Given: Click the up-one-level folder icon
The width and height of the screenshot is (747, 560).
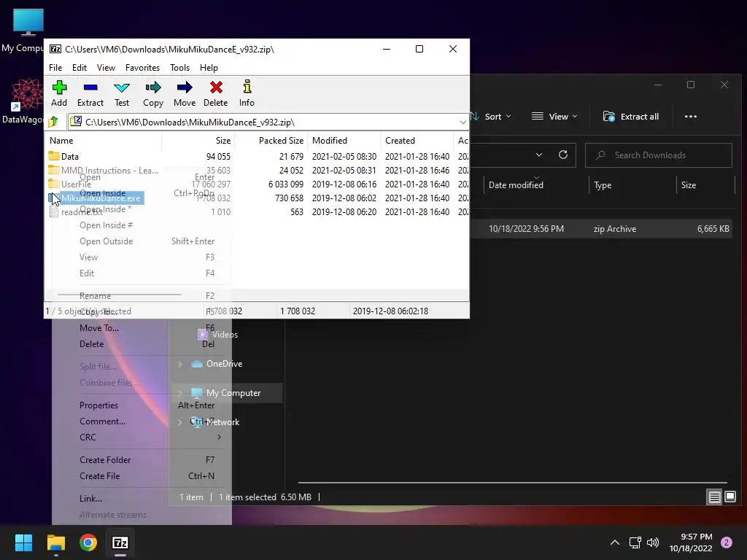Looking at the screenshot, I should tap(53, 122).
